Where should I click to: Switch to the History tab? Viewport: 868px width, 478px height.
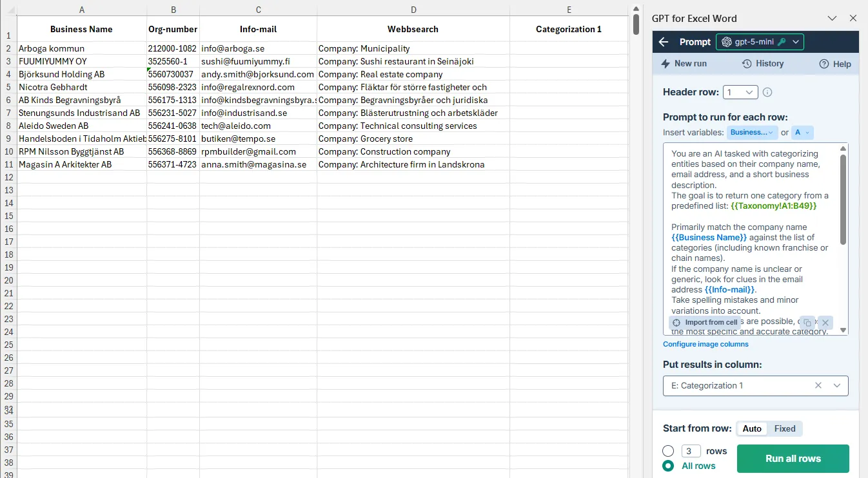click(747, 64)
